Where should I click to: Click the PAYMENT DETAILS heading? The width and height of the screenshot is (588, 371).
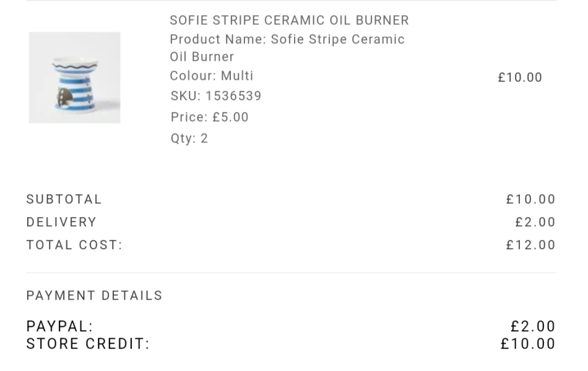click(94, 296)
